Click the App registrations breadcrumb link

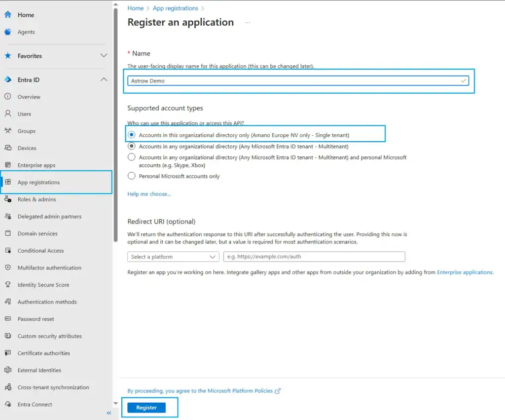click(176, 8)
